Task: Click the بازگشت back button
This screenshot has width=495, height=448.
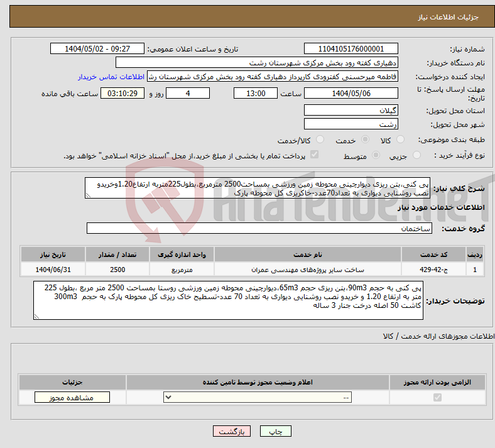Action: [232, 431]
